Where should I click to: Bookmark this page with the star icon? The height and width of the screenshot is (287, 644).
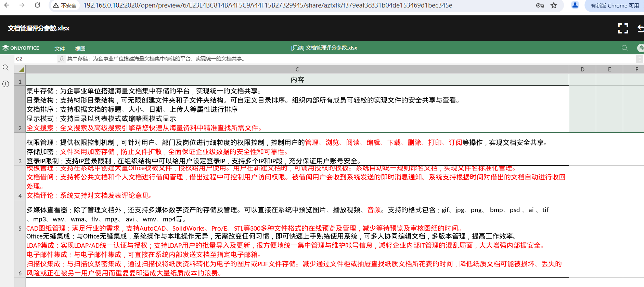pos(554,5)
